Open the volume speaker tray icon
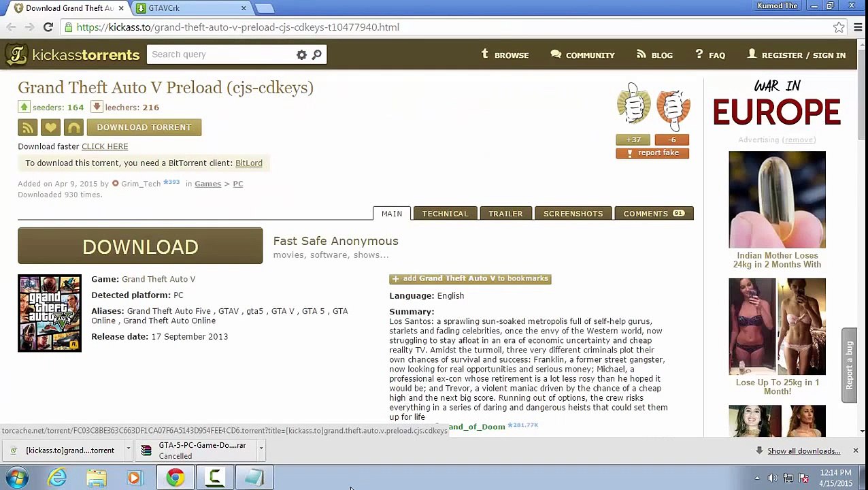Image resolution: width=868 pixels, height=490 pixels. 773,478
